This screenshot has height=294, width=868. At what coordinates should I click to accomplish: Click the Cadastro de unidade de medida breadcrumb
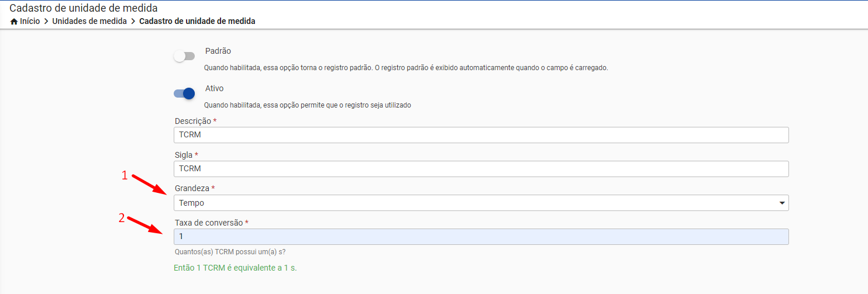(x=197, y=21)
